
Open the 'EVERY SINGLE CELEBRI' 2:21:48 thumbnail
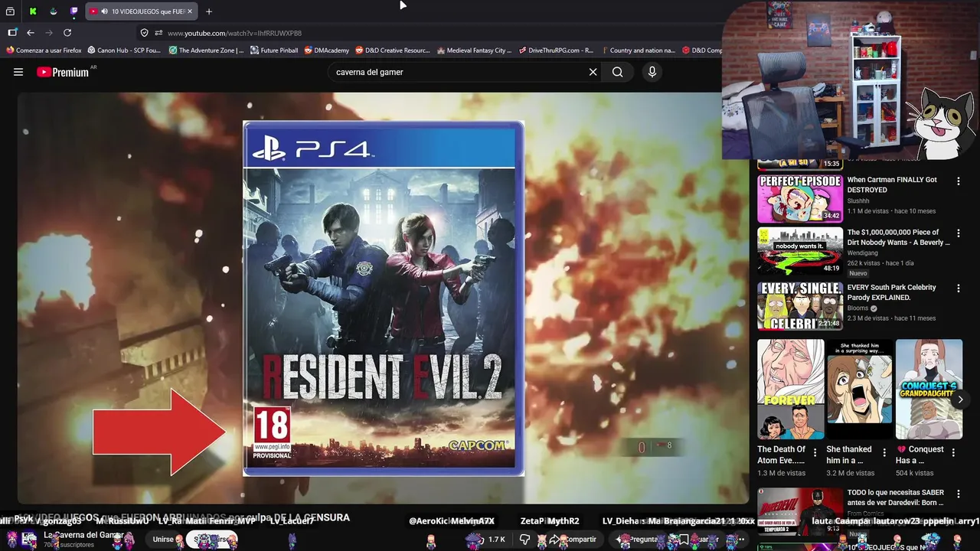[x=800, y=305]
